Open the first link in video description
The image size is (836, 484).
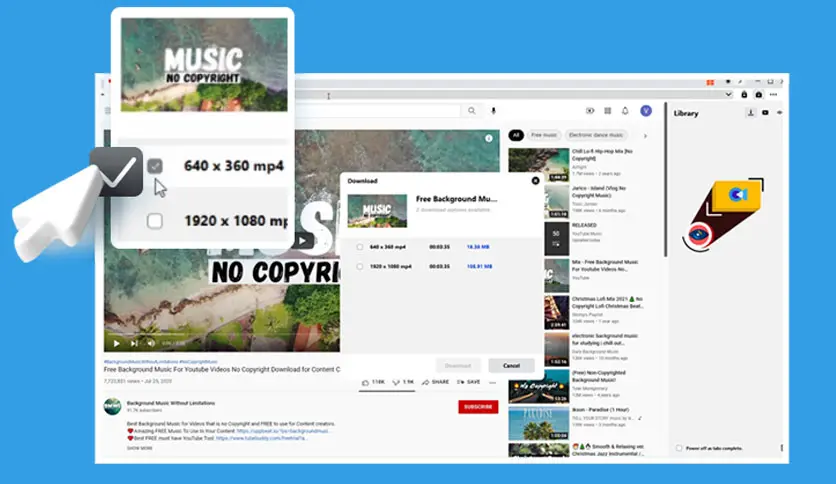[284, 431]
